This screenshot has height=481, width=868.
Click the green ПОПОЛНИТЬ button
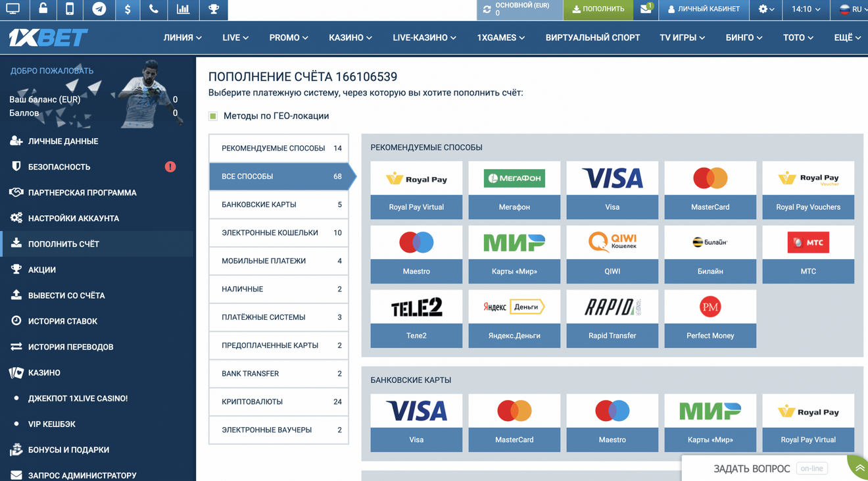coord(598,10)
